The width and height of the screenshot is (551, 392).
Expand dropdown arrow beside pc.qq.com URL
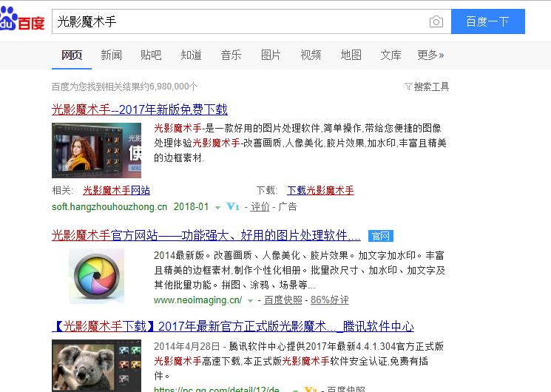pos(295,390)
